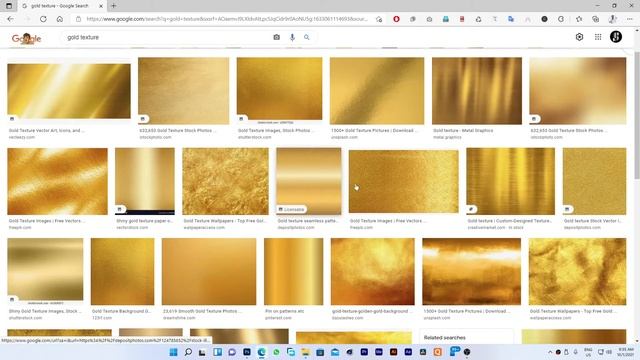
Task: Open the gold-texture-golden-gold-background thumbnail
Action: pos(373,271)
